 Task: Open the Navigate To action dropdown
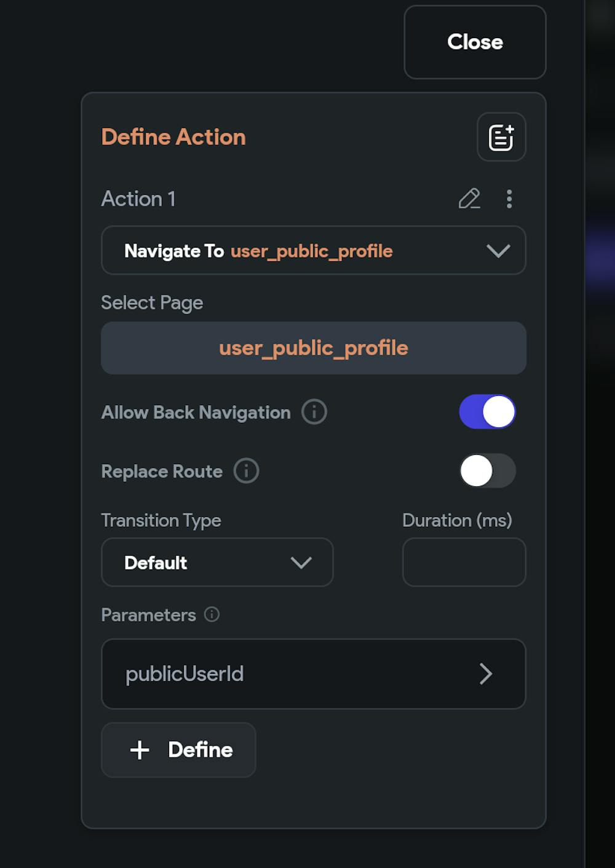pyautogui.click(x=314, y=250)
